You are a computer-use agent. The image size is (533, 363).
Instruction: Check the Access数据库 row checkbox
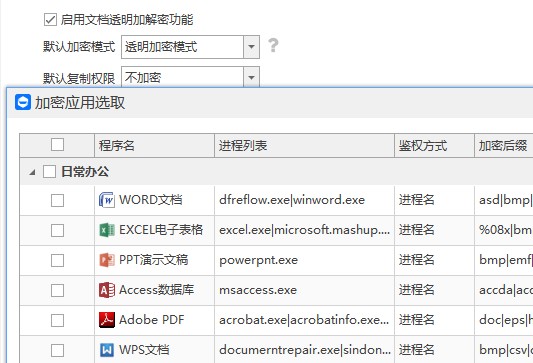tap(57, 290)
